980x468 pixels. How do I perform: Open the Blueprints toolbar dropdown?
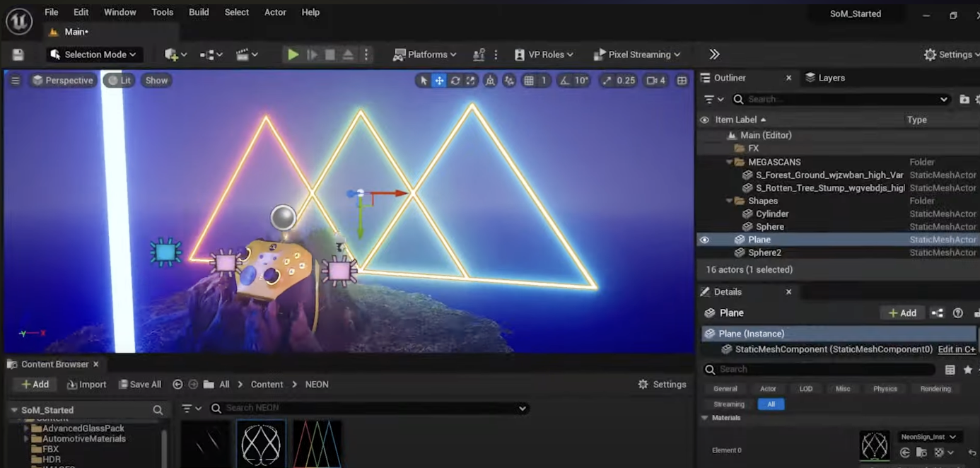coord(211,54)
